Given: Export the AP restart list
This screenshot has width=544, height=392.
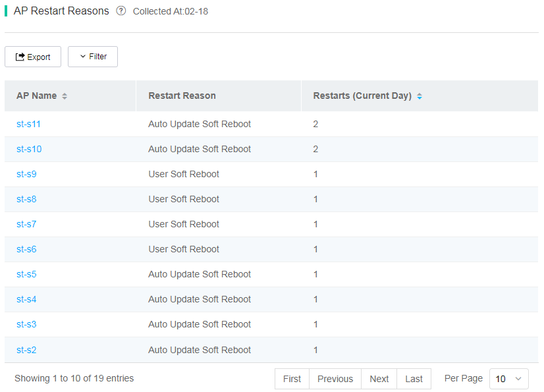Looking at the screenshot, I should (33, 57).
